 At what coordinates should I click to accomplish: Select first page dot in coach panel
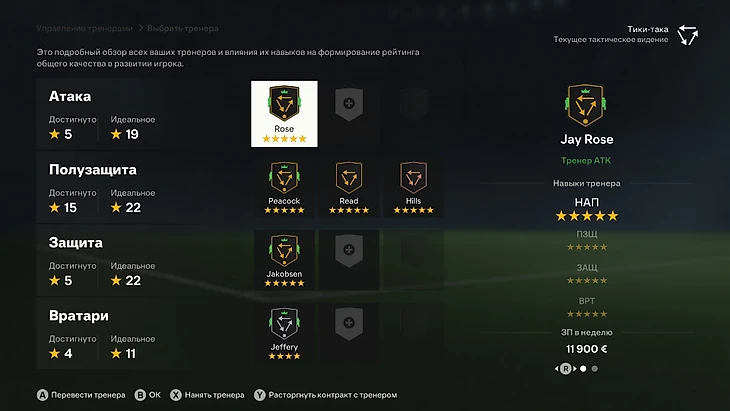pyautogui.click(x=583, y=369)
